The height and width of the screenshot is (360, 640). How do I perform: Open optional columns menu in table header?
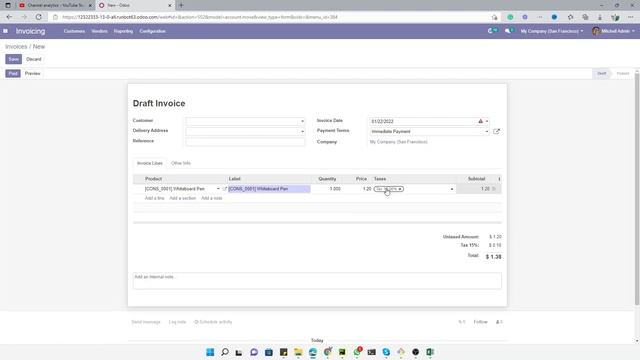pyautogui.click(x=499, y=179)
